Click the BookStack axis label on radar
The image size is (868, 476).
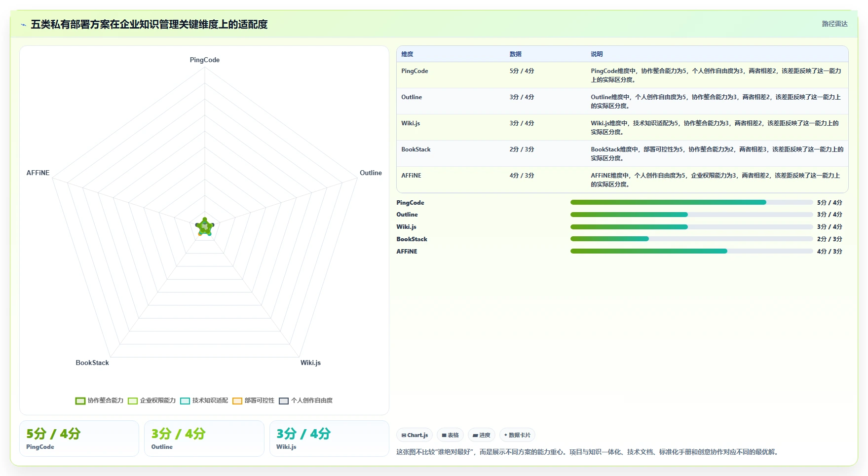(x=92, y=363)
